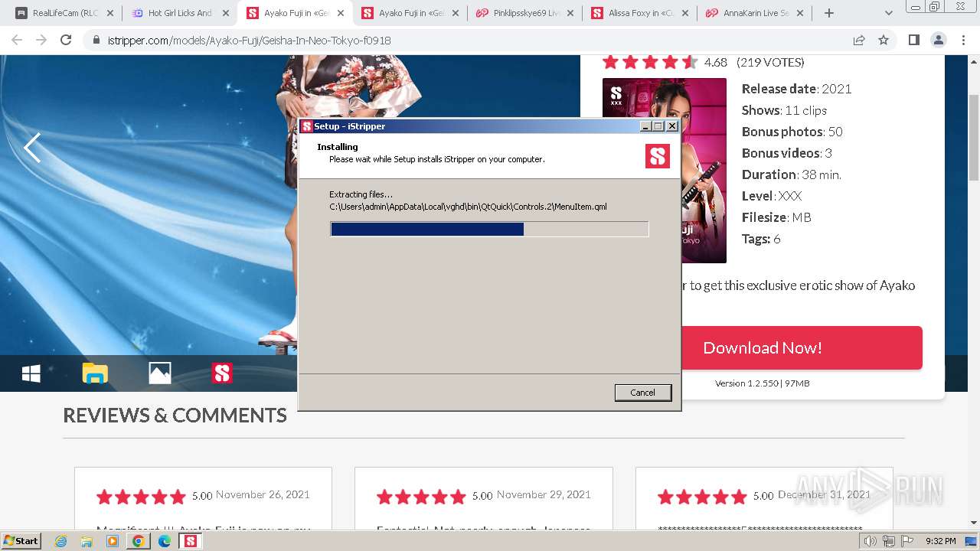Click the iStripper S icon in banner
980x551 pixels.
coord(222,373)
